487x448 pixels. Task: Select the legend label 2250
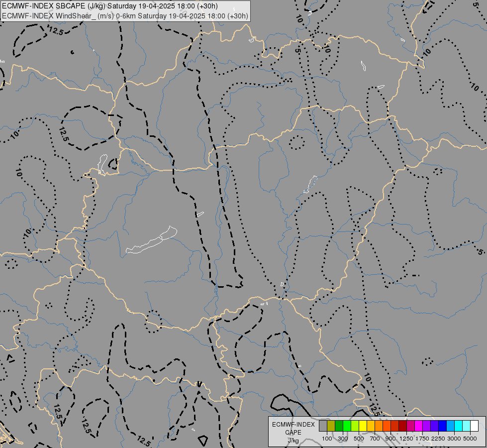point(438,439)
